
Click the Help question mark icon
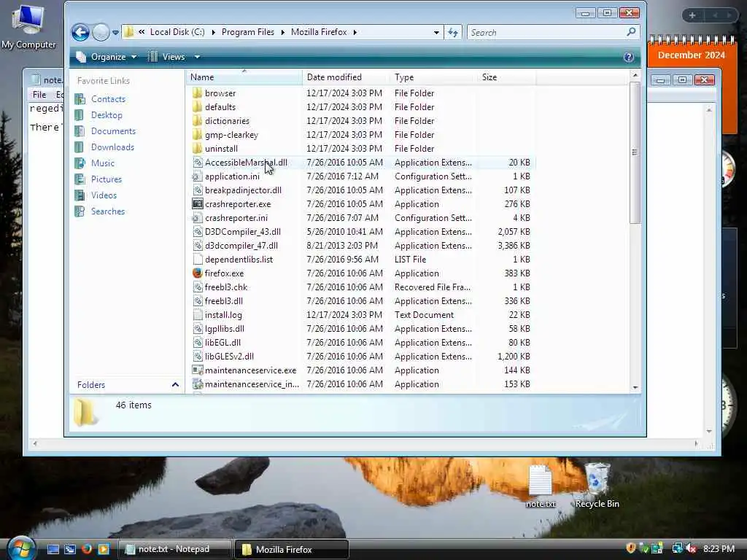[x=629, y=57]
